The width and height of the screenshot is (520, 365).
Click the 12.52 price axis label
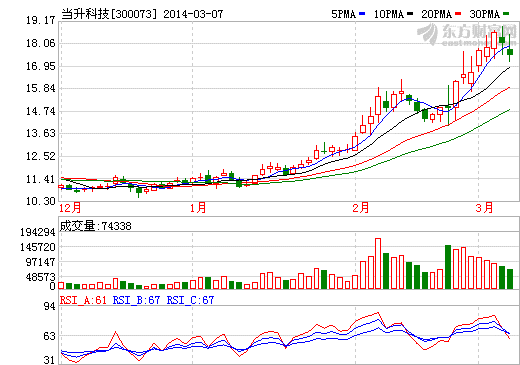pyautogui.click(x=41, y=156)
